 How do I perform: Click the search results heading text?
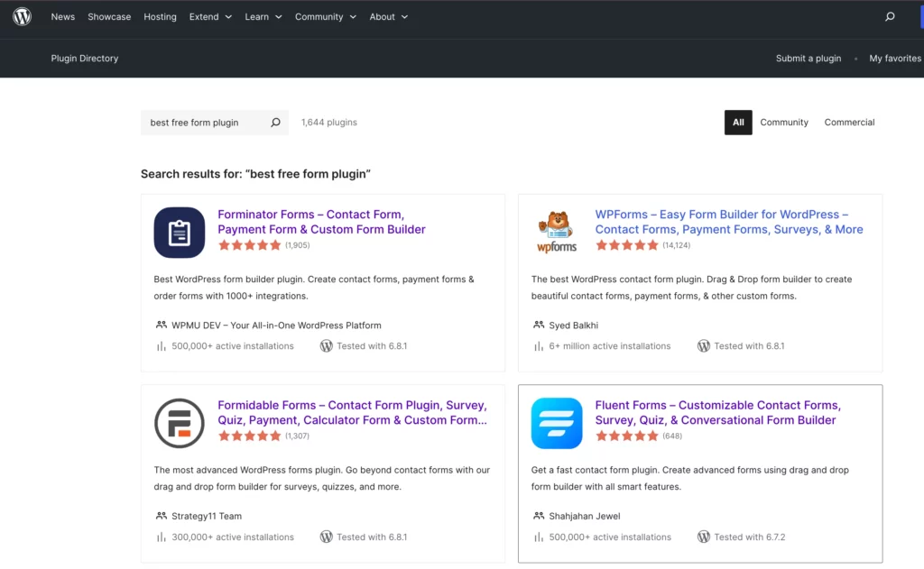pyautogui.click(x=255, y=174)
